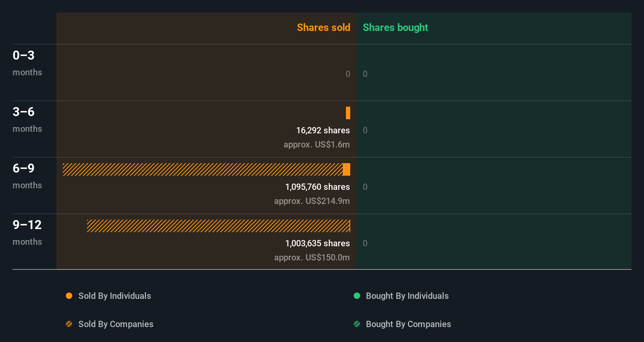Click the 6–9 months striped companies bar
644x342 pixels.
[203, 169]
